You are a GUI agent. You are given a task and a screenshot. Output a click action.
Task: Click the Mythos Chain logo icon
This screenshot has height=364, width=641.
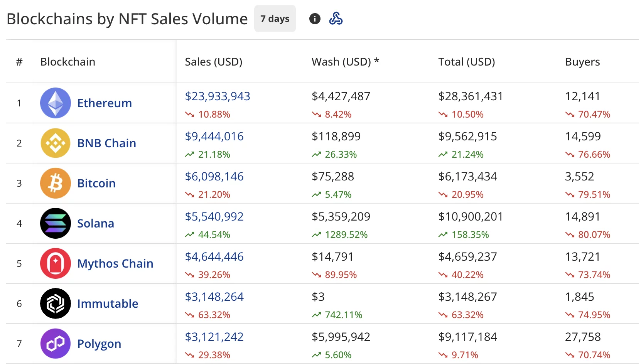click(x=55, y=263)
